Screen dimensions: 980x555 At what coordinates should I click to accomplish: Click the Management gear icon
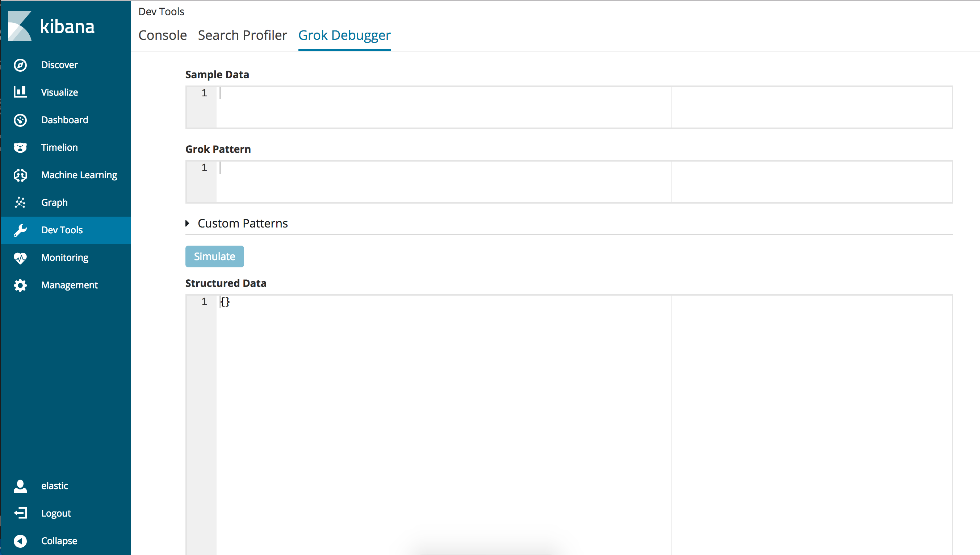coord(20,285)
